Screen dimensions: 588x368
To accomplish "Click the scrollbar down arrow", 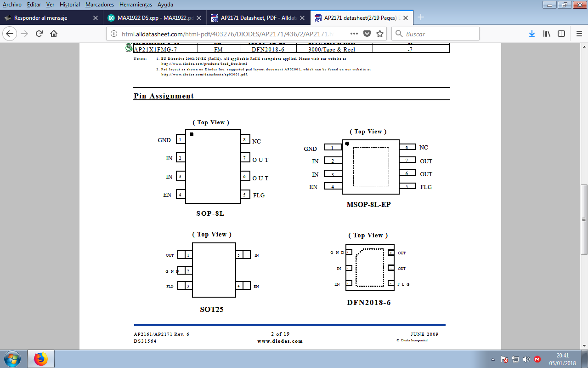I will [x=584, y=346].
